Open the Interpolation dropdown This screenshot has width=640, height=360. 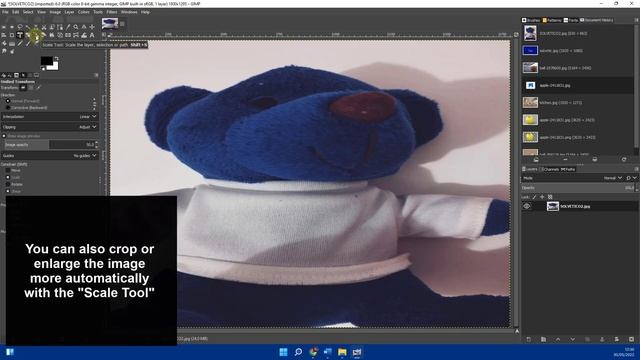tap(50, 117)
